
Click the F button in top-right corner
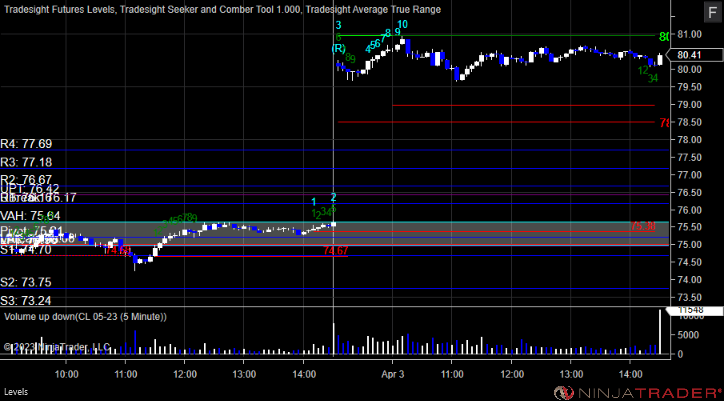point(711,12)
